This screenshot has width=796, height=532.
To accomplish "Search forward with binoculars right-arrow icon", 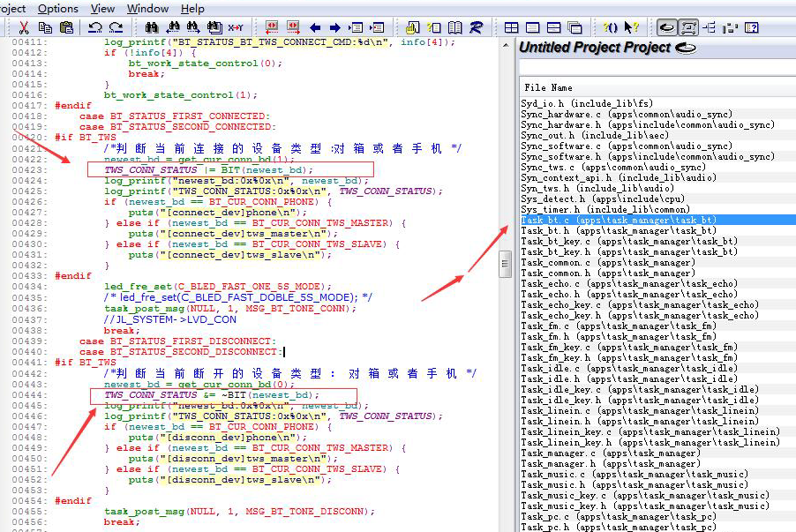I will (x=193, y=27).
